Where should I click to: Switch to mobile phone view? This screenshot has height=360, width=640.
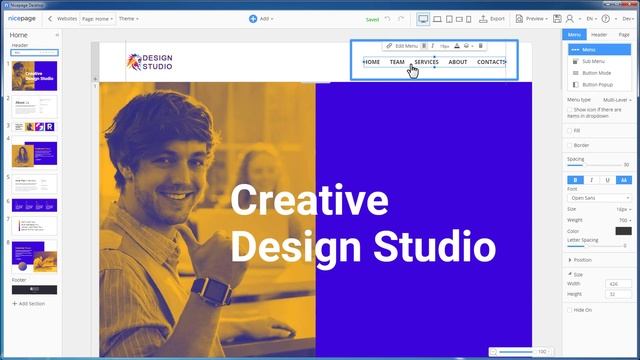click(469, 19)
